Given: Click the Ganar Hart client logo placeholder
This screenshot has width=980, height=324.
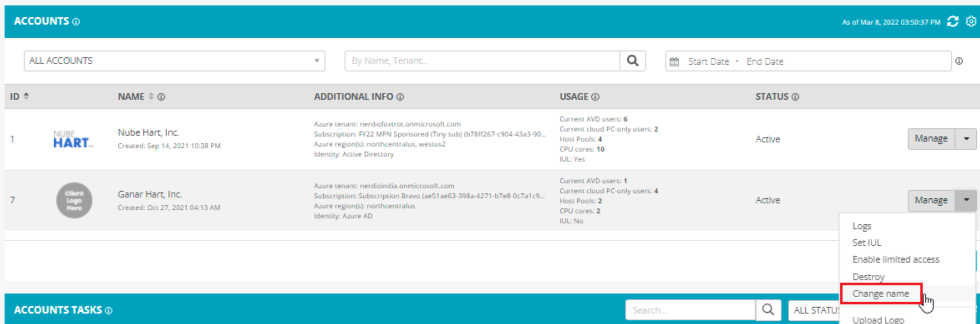Looking at the screenshot, I should pyautogui.click(x=74, y=200).
